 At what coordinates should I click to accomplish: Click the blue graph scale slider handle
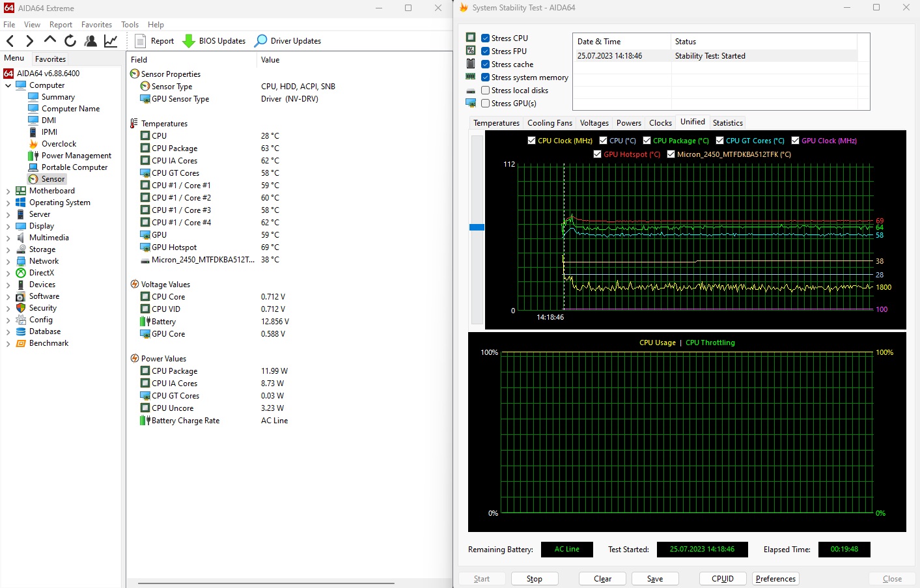coord(477,227)
